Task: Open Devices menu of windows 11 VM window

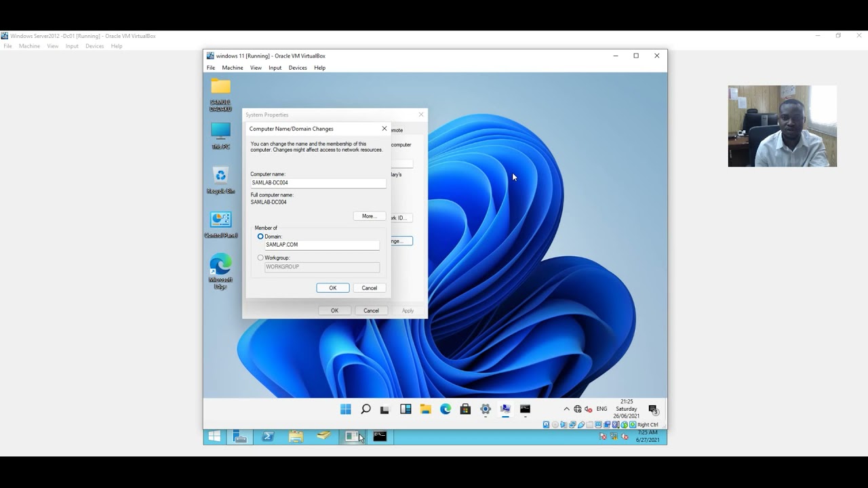Action: [x=298, y=68]
